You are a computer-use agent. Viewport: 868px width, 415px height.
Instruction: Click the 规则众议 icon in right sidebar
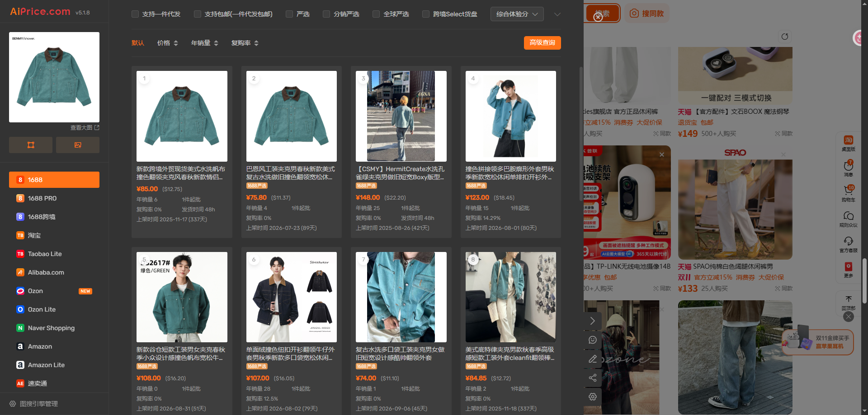click(849, 216)
